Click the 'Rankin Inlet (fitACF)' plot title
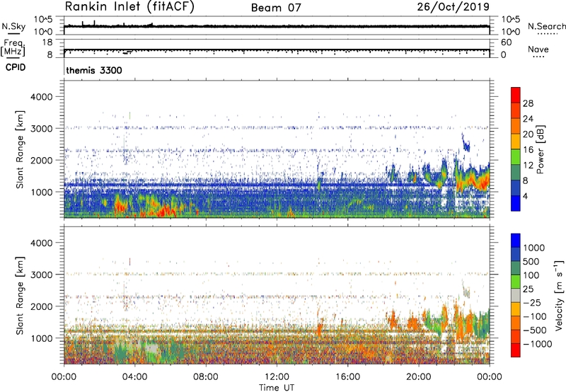The width and height of the screenshot is (566, 392). (x=129, y=6)
